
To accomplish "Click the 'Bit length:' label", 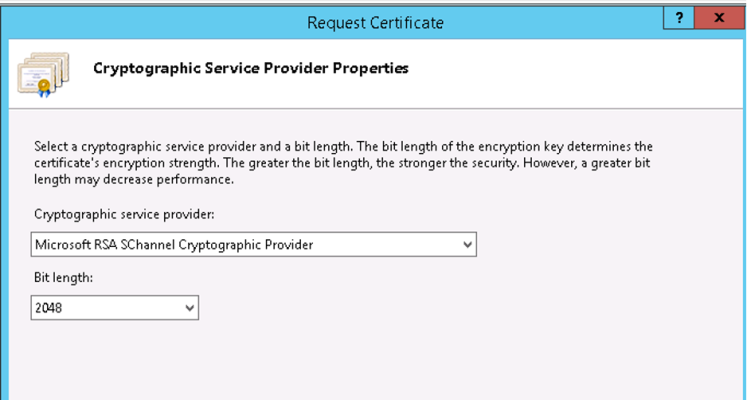I will click(x=63, y=278).
